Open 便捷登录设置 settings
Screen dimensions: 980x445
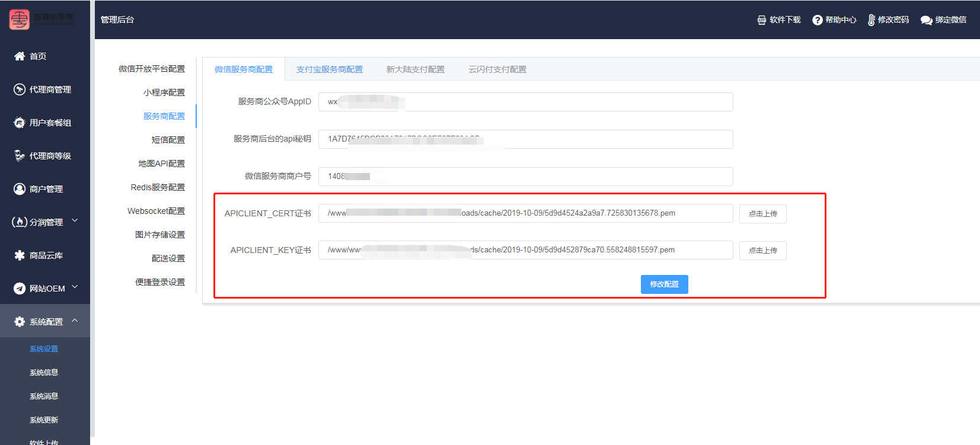pyautogui.click(x=160, y=282)
